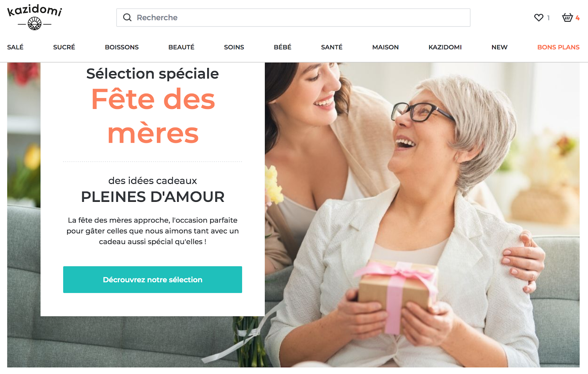
Task: Open the SALÉ category menu
Action: [x=15, y=47]
